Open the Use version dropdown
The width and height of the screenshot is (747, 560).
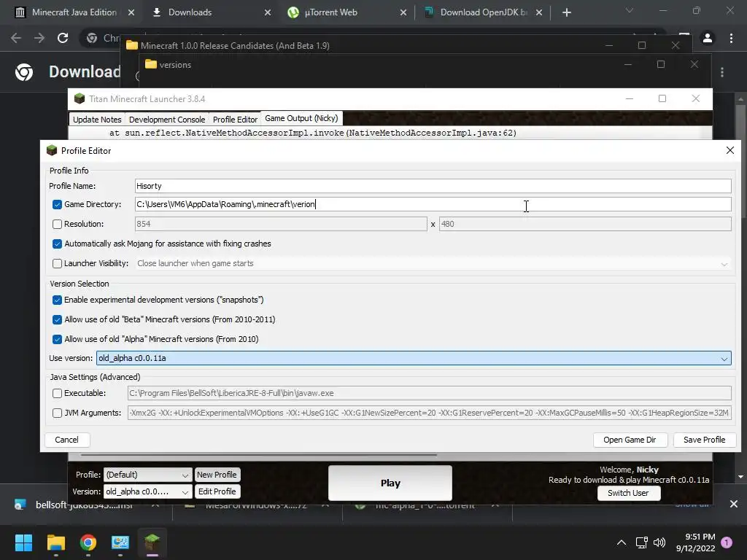pyautogui.click(x=414, y=358)
